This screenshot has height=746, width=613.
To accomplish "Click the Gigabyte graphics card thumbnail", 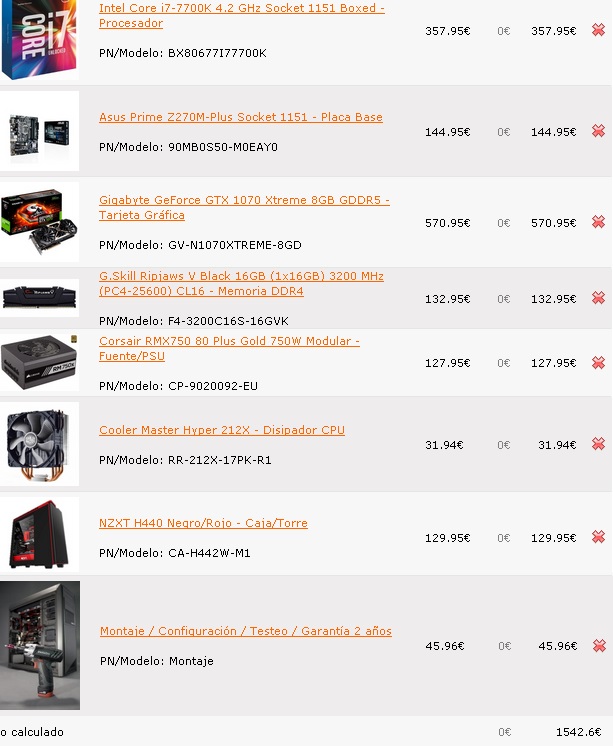I will tap(39, 222).
